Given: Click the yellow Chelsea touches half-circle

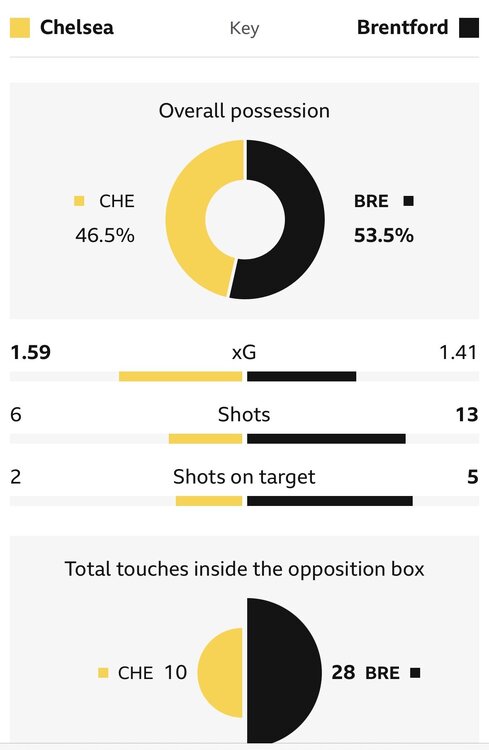Looking at the screenshot, I should [220, 673].
